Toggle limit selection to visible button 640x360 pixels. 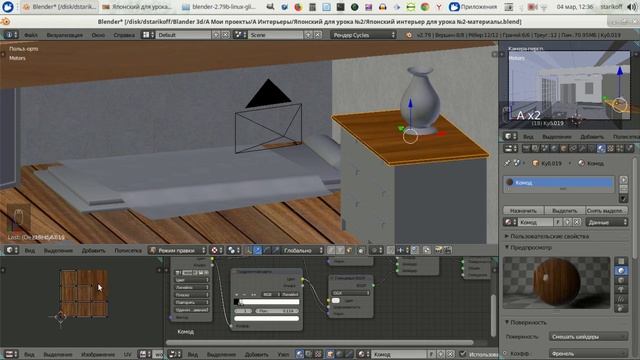(361, 250)
